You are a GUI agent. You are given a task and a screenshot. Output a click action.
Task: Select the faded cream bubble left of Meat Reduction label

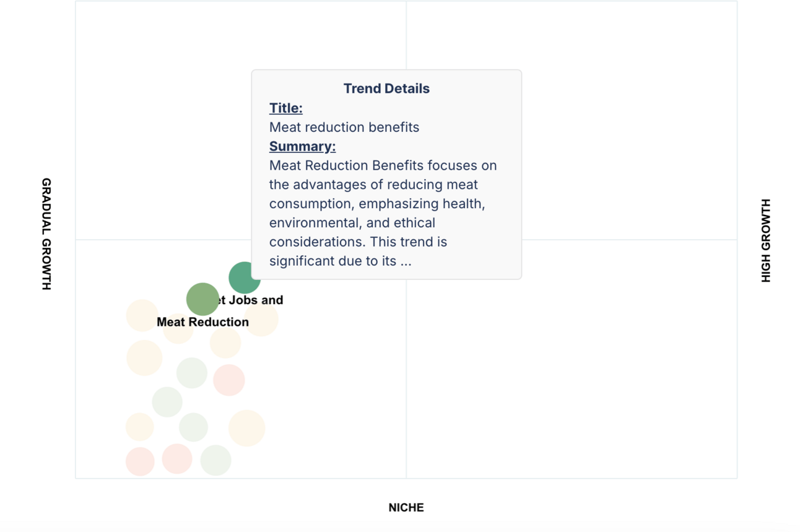click(142, 316)
